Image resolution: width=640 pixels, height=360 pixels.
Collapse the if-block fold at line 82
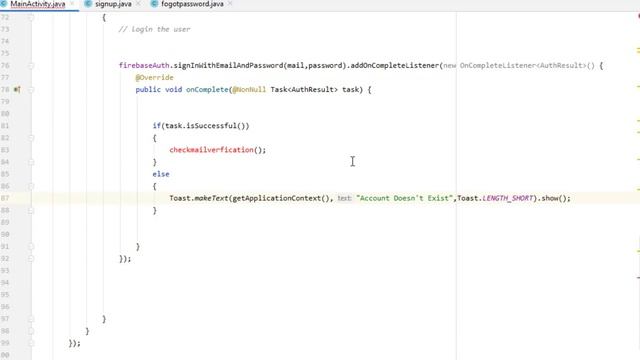31,138
